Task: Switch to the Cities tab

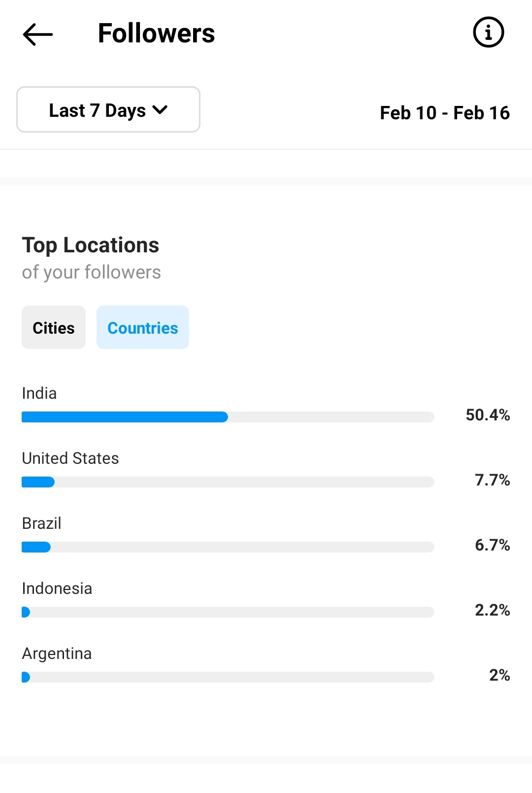Action: pyautogui.click(x=54, y=327)
